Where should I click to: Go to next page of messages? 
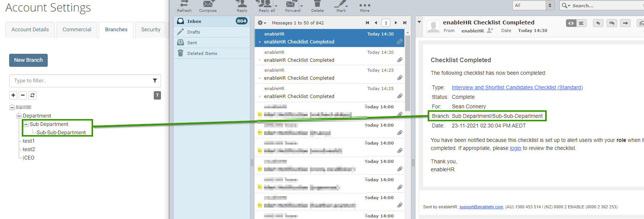tap(396, 23)
